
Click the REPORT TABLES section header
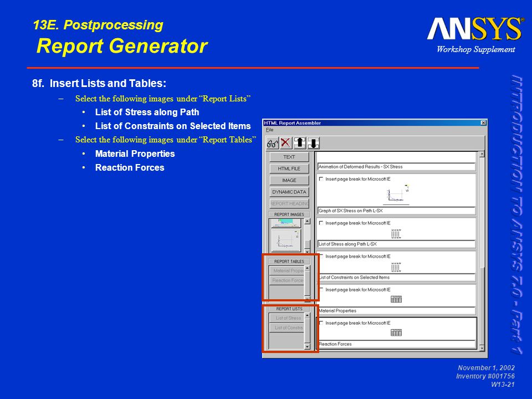[x=289, y=261]
